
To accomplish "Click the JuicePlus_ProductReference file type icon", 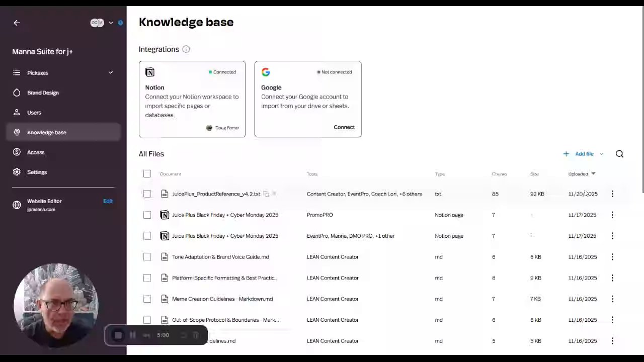I will pyautogui.click(x=165, y=194).
